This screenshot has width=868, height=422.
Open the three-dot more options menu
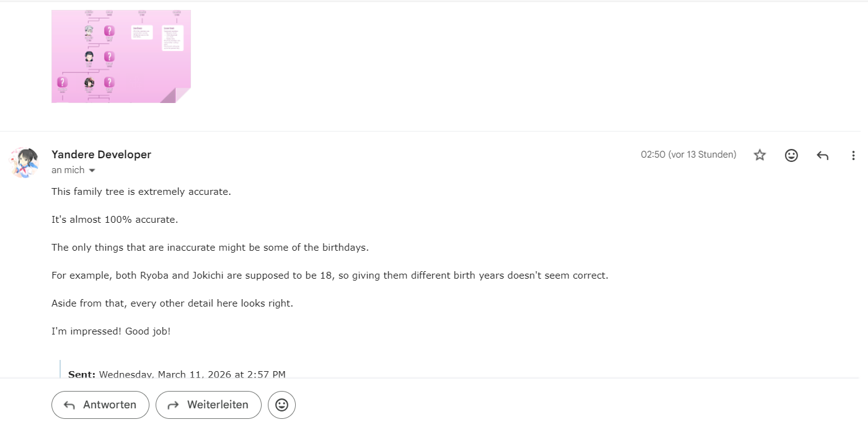tap(853, 155)
